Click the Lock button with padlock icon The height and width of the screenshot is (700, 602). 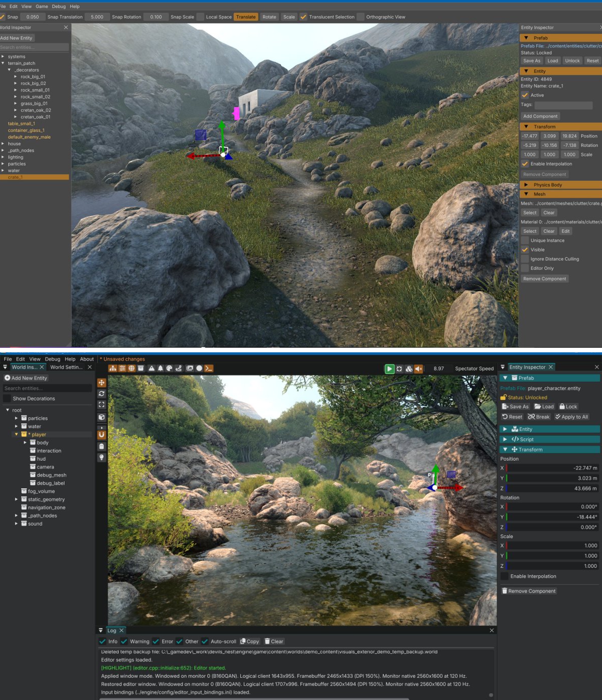[568, 407]
